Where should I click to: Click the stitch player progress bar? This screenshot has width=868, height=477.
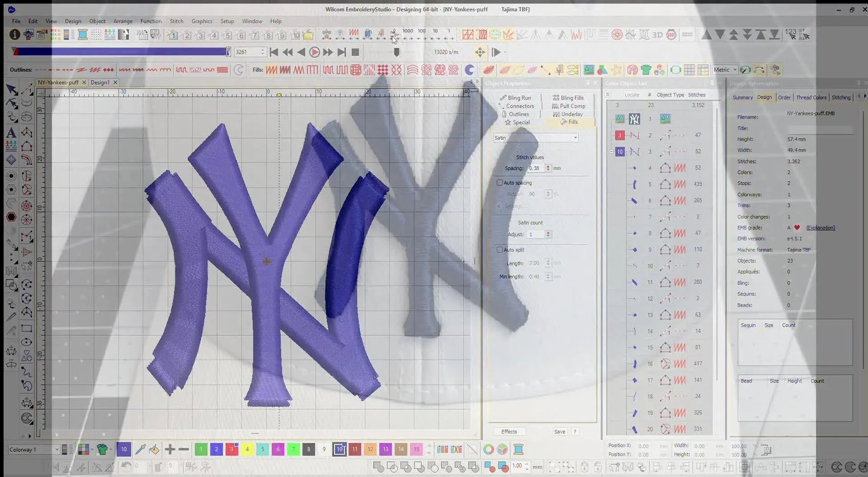121,52
